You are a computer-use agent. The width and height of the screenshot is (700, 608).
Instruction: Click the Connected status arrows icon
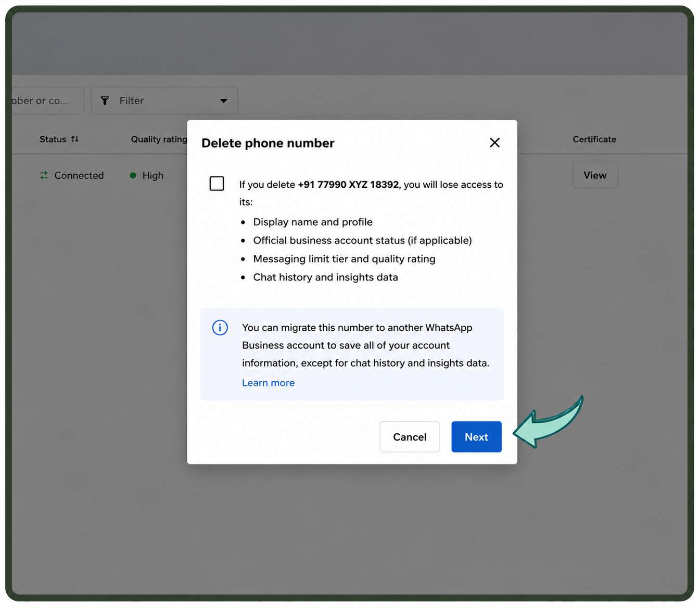point(44,175)
